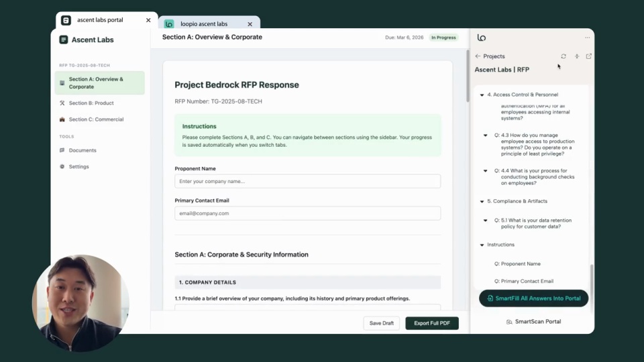Click SmartFill All Answers Into Portal
The height and width of the screenshot is (362, 644).
(533, 298)
